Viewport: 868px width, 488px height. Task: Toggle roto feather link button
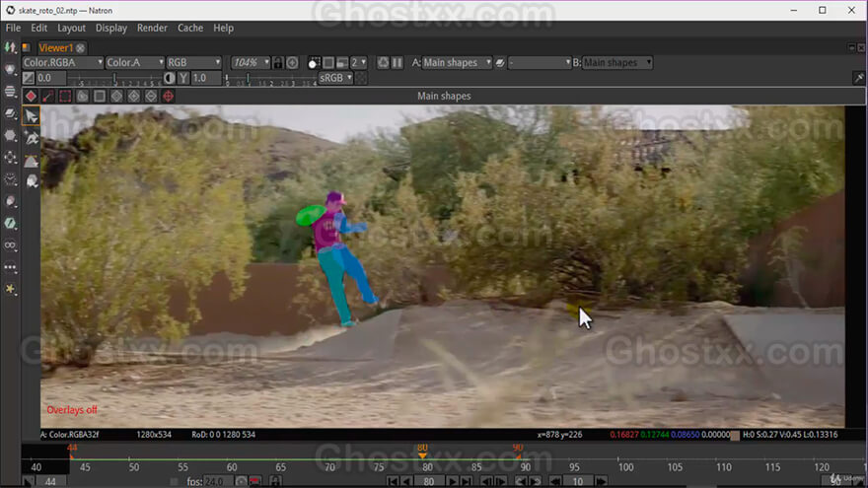click(x=48, y=97)
